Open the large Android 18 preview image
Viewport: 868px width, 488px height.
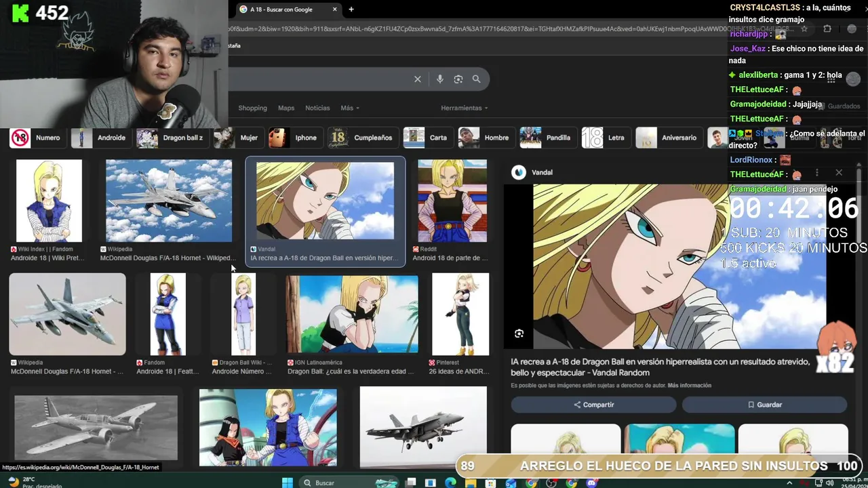pyautogui.click(x=679, y=266)
